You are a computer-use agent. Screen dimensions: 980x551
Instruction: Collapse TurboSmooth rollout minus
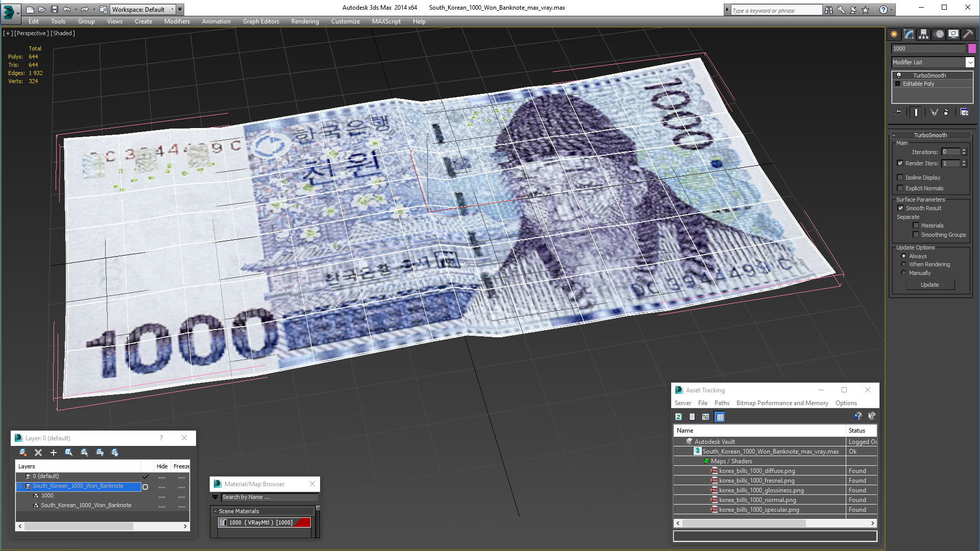point(894,135)
